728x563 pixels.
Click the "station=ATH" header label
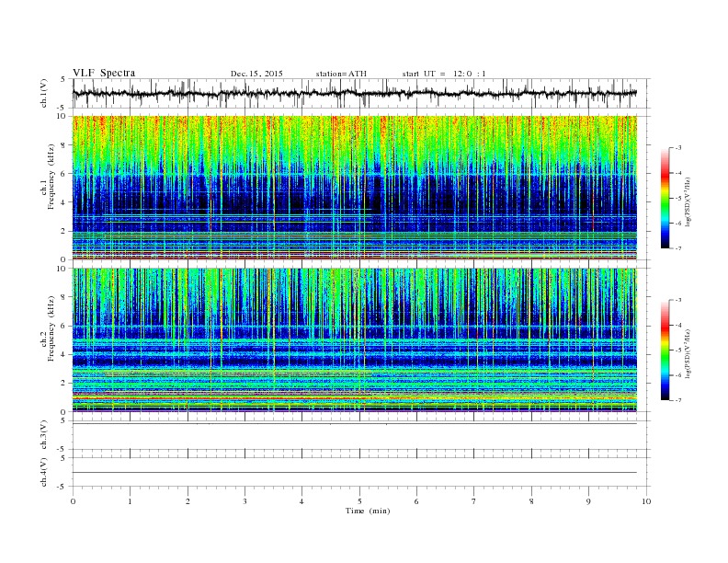[341, 74]
